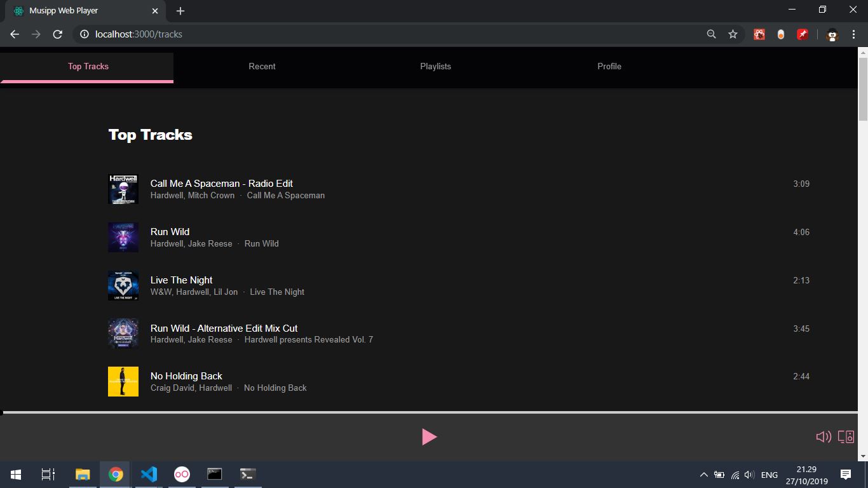
Task: Close the Musipp Web Player tab
Action: click(155, 11)
